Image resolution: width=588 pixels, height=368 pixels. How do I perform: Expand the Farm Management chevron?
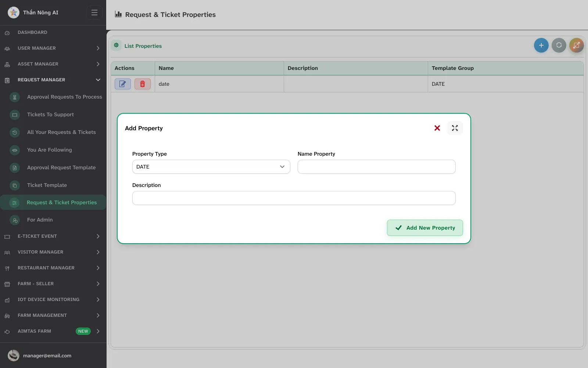coord(98,315)
